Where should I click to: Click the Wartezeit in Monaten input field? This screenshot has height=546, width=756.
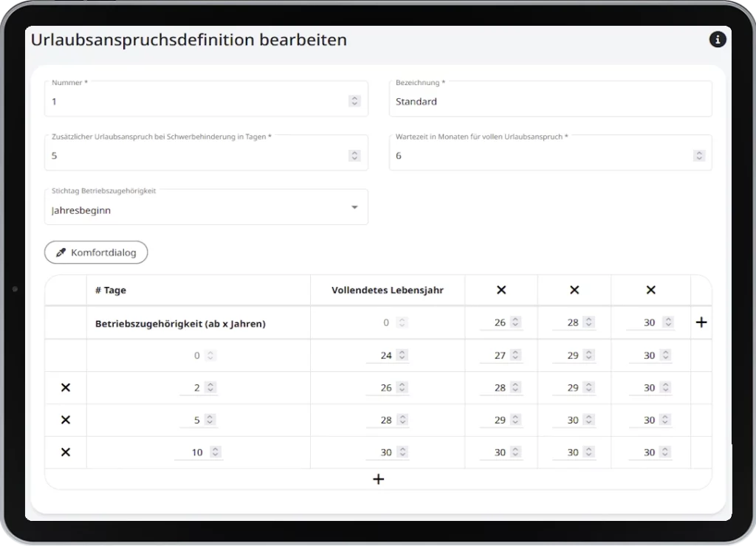coord(543,156)
